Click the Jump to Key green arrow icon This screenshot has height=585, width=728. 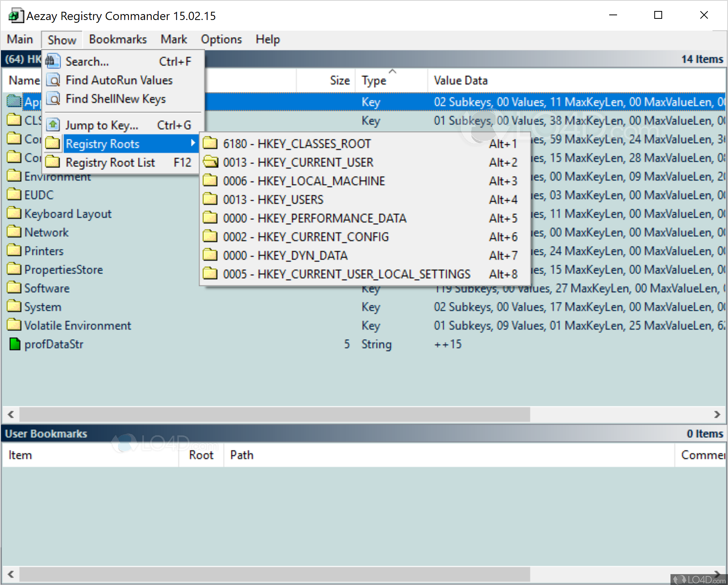tap(53, 124)
